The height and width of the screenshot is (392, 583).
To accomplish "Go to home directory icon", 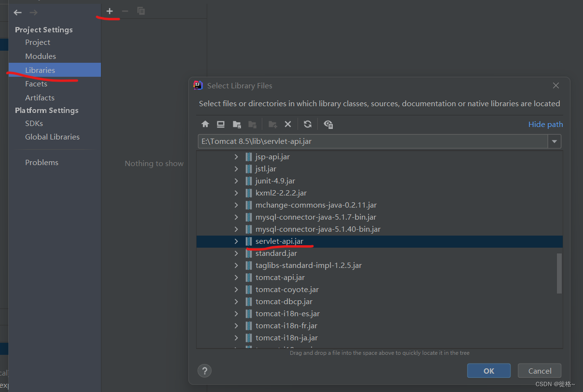I will tap(205, 124).
